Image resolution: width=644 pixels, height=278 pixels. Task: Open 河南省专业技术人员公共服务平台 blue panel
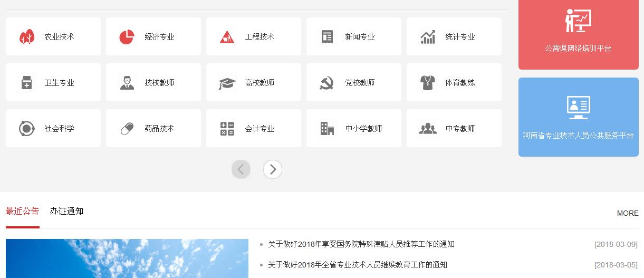(x=578, y=117)
